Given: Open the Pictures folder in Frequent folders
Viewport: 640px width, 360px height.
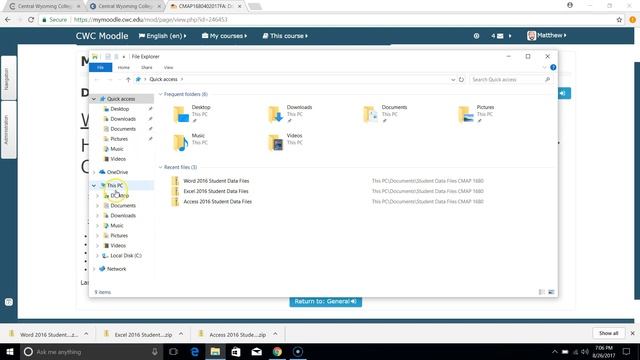Looking at the screenshot, I should 476,114.
